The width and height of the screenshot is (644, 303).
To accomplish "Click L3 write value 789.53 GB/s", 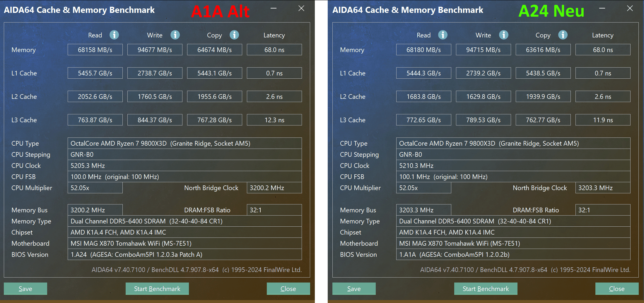I will [x=484, y=120].
